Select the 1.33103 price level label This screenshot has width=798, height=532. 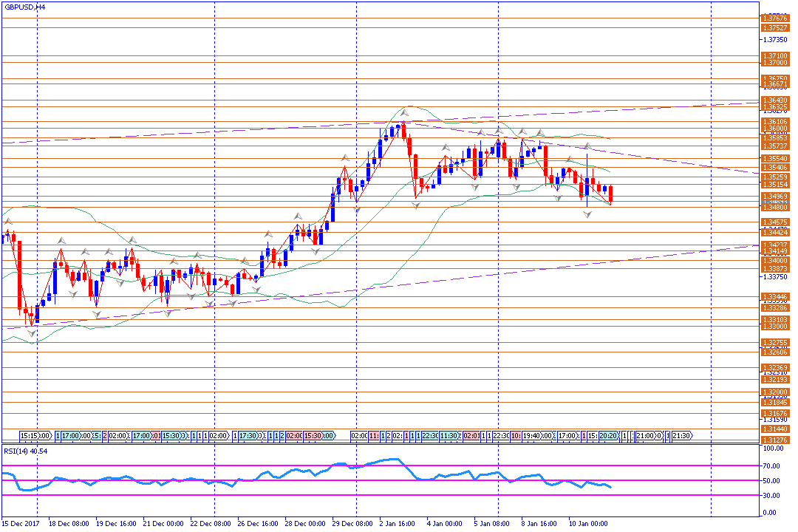point(774,320)
